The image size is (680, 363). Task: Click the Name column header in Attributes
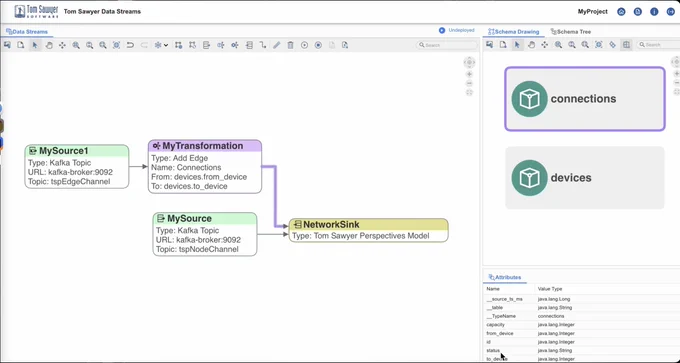[493, 289]
